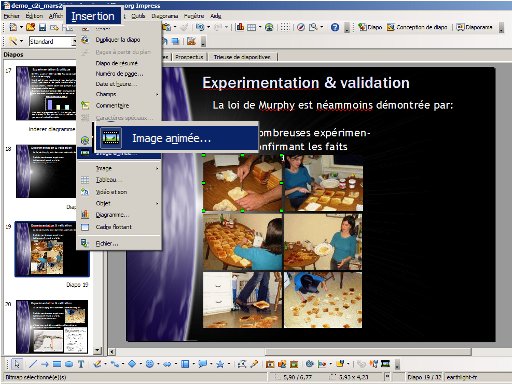Select slide 20 thumbnail in Diapos panel

click(x=52, y=327)
